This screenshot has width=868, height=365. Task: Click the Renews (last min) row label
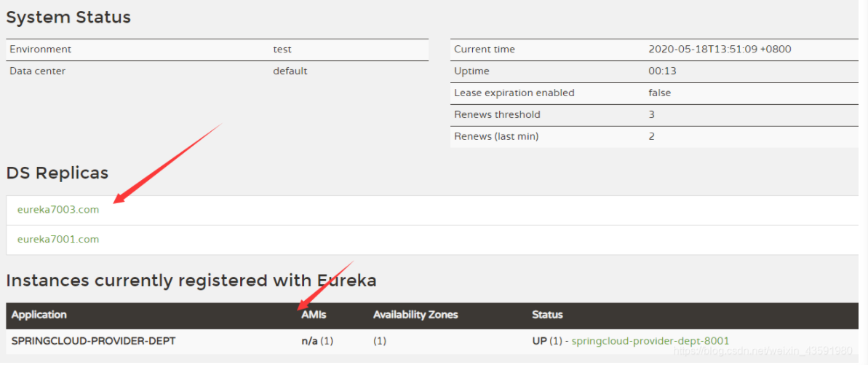point(496,137)
